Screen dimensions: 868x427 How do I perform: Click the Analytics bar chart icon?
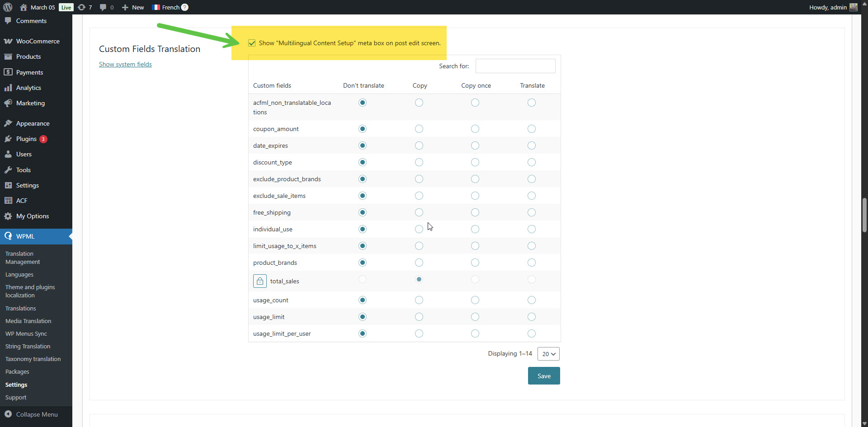point(8,88)
